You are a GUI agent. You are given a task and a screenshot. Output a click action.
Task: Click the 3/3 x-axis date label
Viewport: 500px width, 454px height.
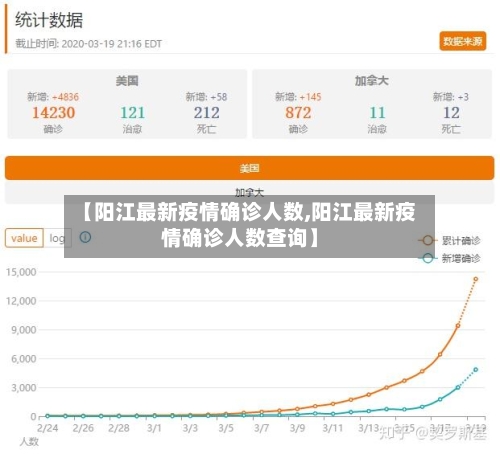(x=190, y=428)
